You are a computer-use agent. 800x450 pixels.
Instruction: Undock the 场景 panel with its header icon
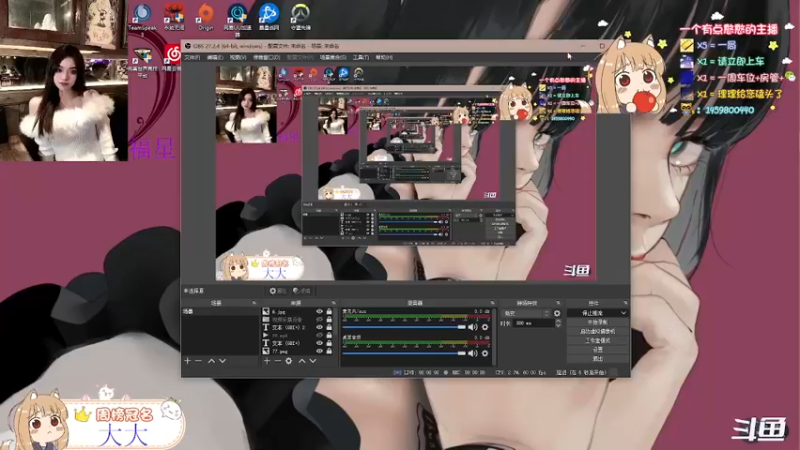[254, 303]
